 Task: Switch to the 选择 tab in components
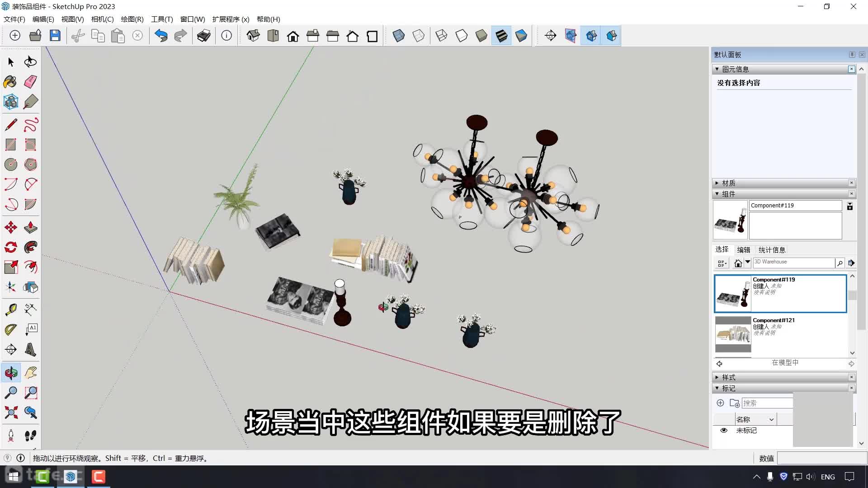tap(722, 249)
